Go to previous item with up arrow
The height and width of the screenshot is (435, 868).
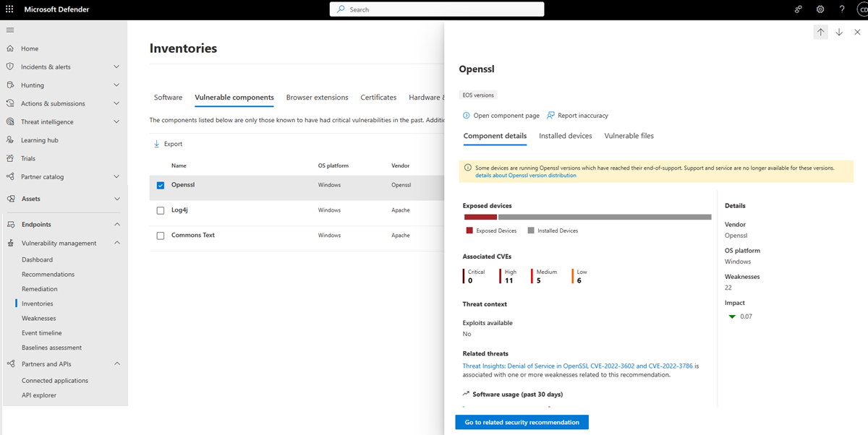pos(820,32)
